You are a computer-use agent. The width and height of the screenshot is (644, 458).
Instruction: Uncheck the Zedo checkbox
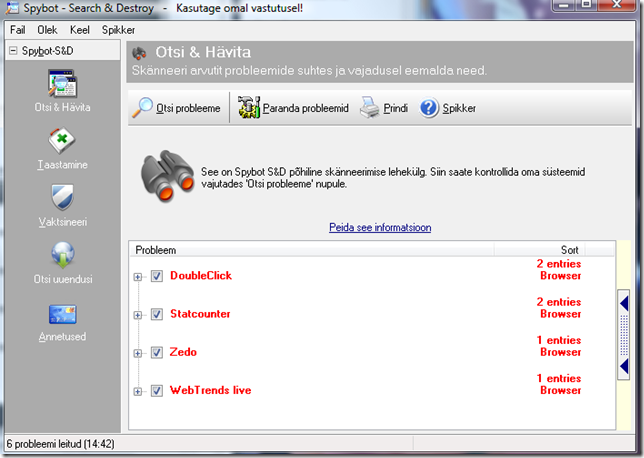[156, 352]
